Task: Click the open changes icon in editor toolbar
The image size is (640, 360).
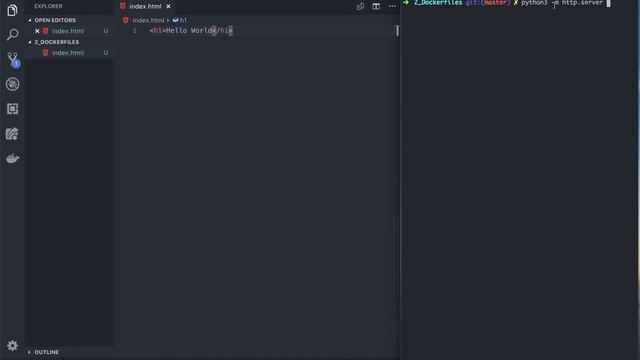Action: (360, 7)
